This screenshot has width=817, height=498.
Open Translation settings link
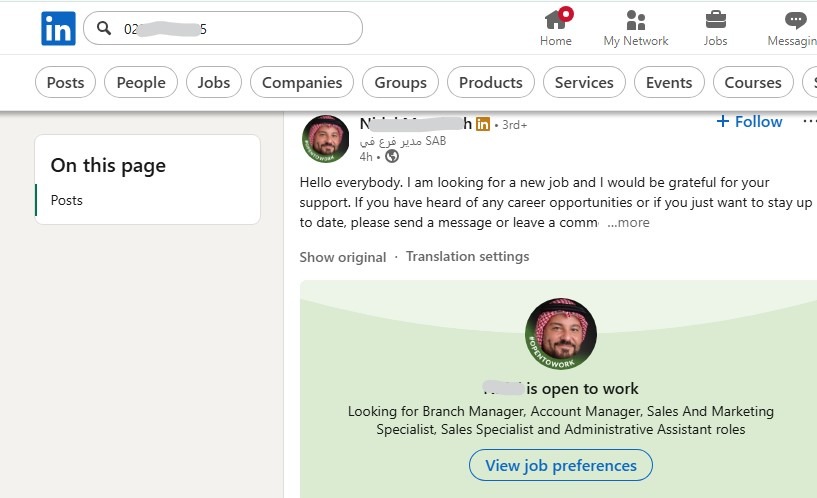pos(467,257)
